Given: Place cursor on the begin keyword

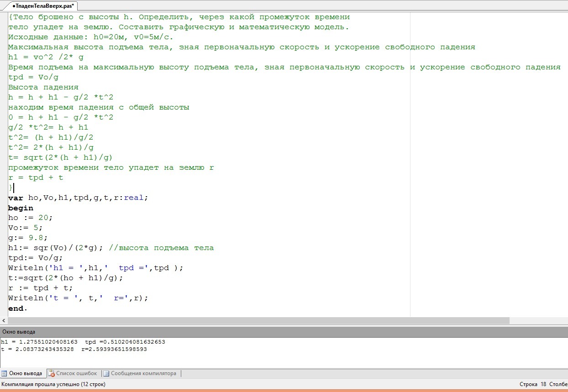Looking at the screenshot, I should (x=21, y=208).
